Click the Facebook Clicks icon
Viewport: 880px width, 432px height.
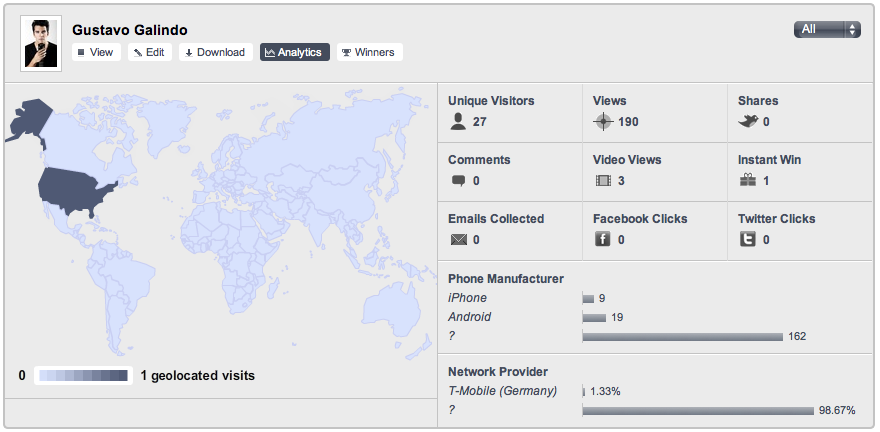click(603, 240)
